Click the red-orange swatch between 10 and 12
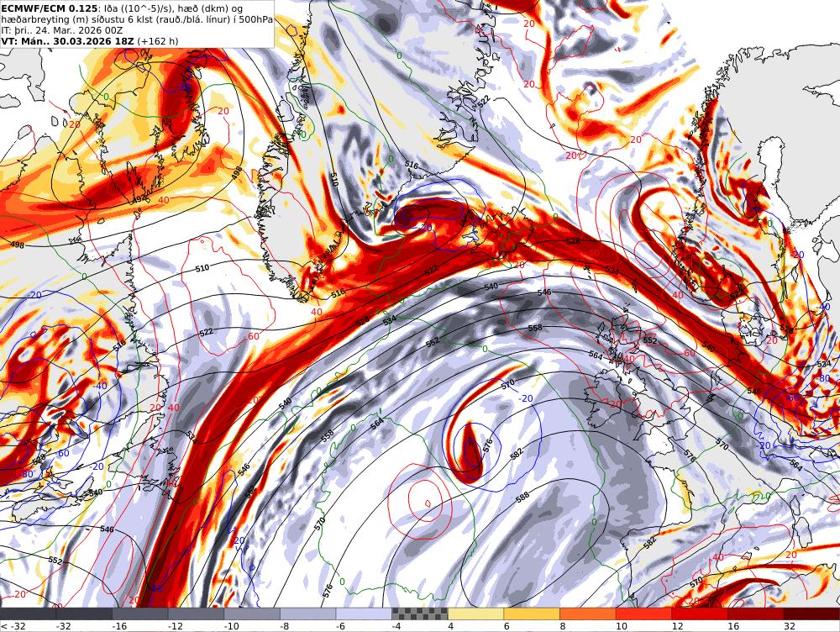840x632 pixels. [644, 614]
